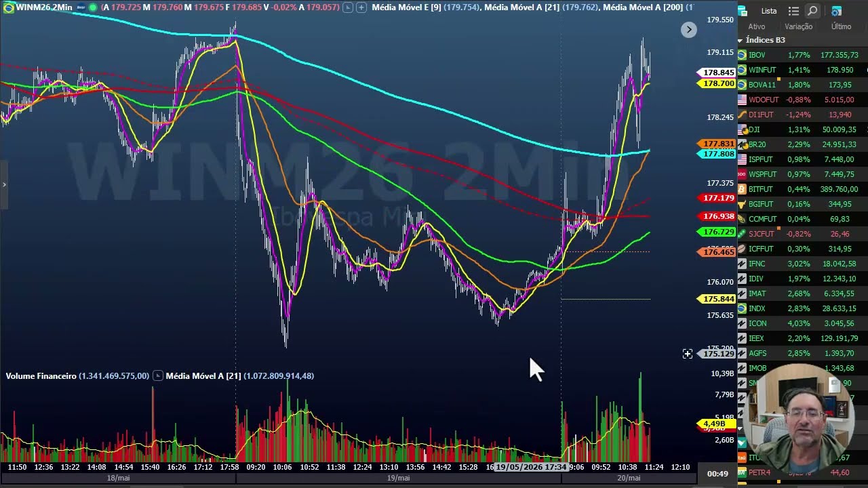Select the IMAT ticker name
The width and height of the screenshot is (868, 488).
757,293
